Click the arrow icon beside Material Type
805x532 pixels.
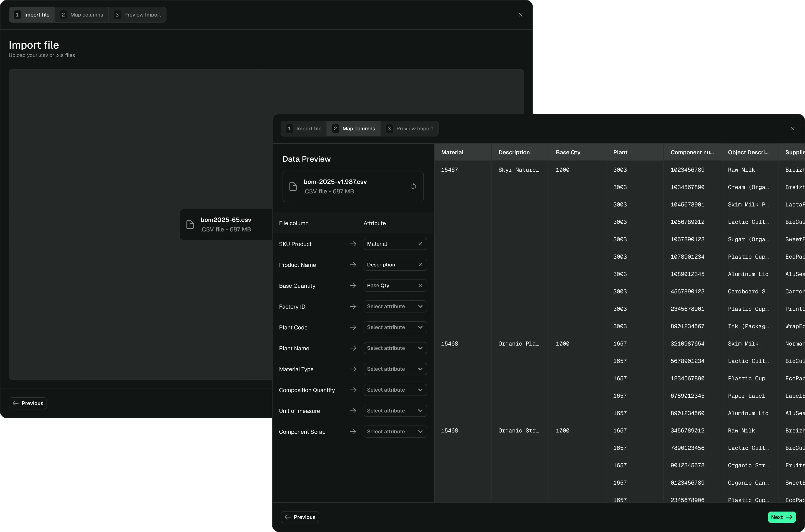tap(353, 369)
